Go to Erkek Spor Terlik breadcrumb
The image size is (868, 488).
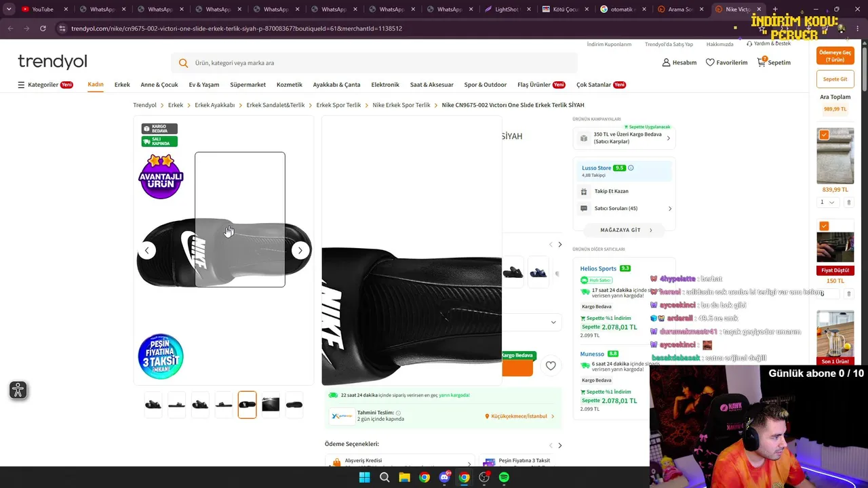(338, 105)
